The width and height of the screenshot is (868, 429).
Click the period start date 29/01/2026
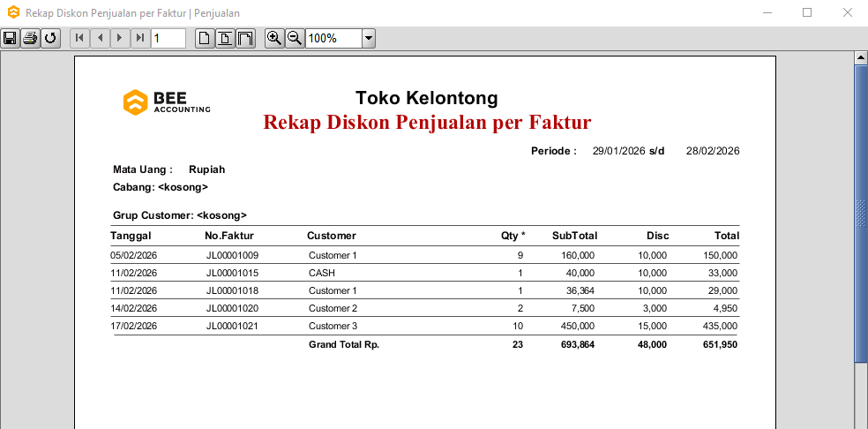[x=619, y=151]
